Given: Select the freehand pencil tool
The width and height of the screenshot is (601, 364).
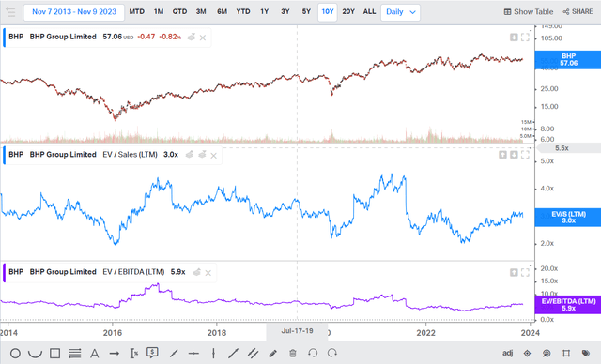Looking at the screenshot, I should [273, 354].
